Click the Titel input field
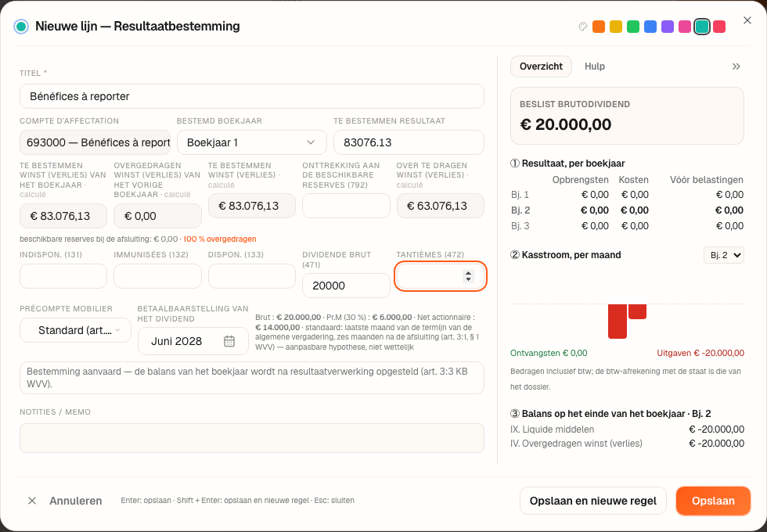 251,96
